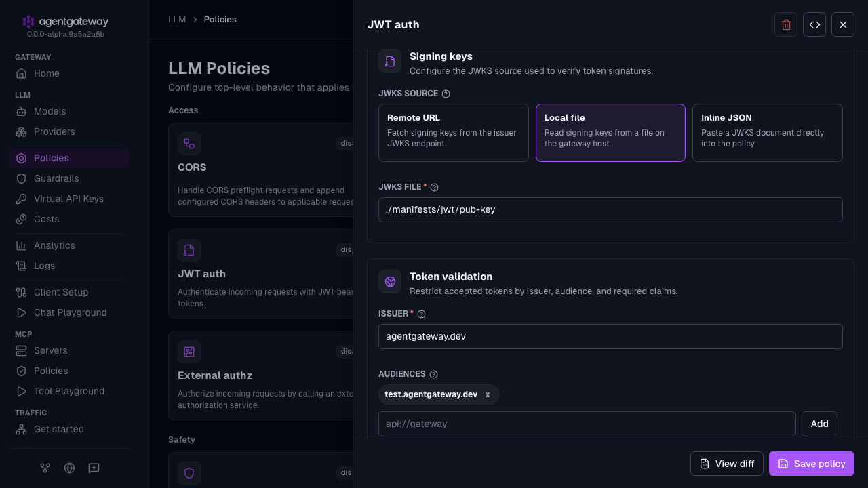
Task: Open the JWT auth policy card
Action: coord(260,274)
